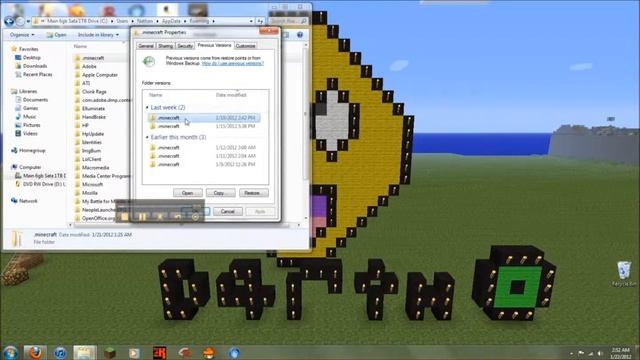The height and width of the screenshot is (360, 640).
Task: Click the Explorer help question-mark icon
Action: 300,35
